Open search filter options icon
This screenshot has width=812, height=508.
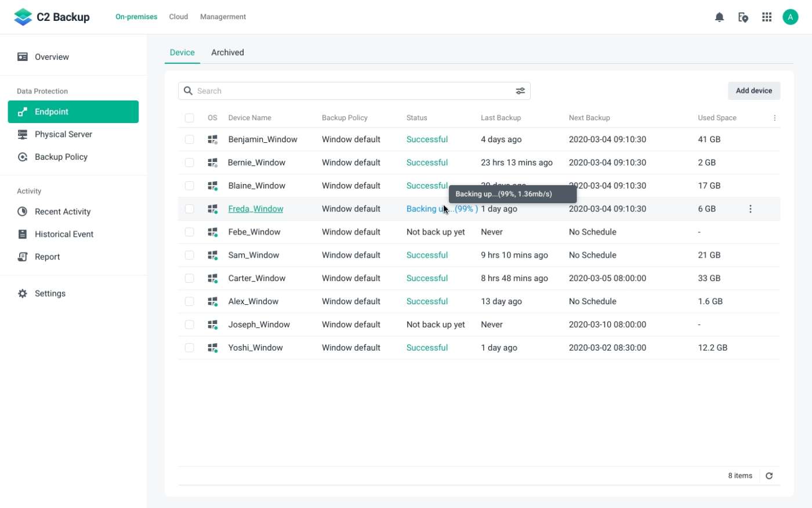[520, 91]
